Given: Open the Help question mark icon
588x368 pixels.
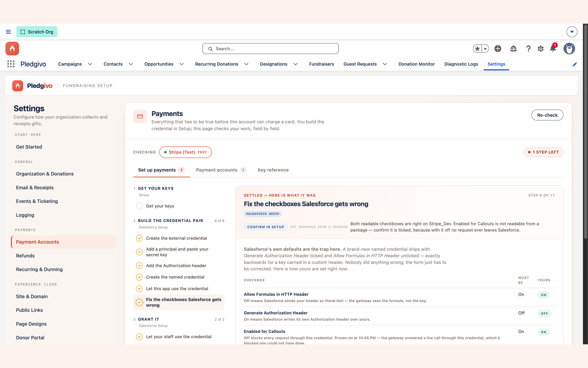Looking at the screenshot, I should tap(528, 49).
